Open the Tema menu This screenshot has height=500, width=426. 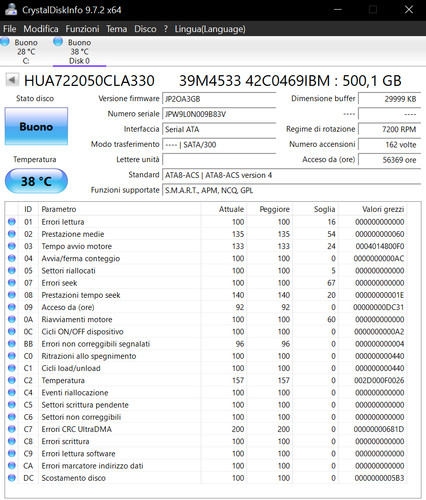click(x=117, y=29)
